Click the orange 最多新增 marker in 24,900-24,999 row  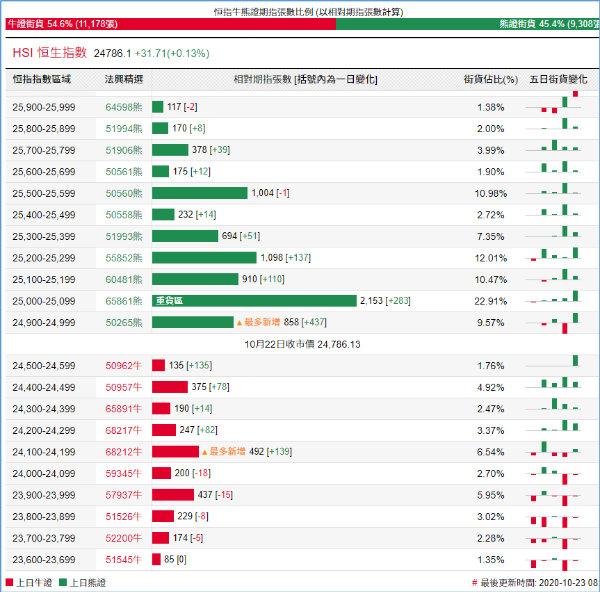coord(259,322)
